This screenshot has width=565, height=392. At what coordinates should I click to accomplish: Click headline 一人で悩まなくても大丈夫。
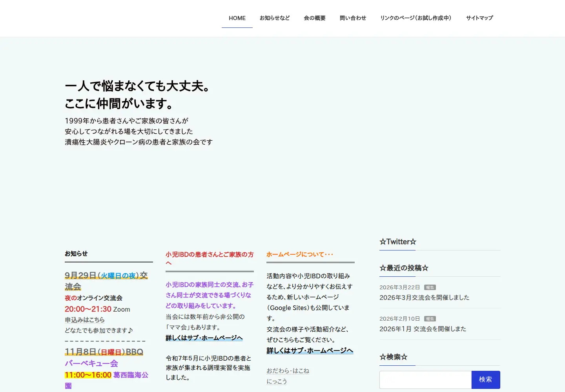[x=138, y=86]
